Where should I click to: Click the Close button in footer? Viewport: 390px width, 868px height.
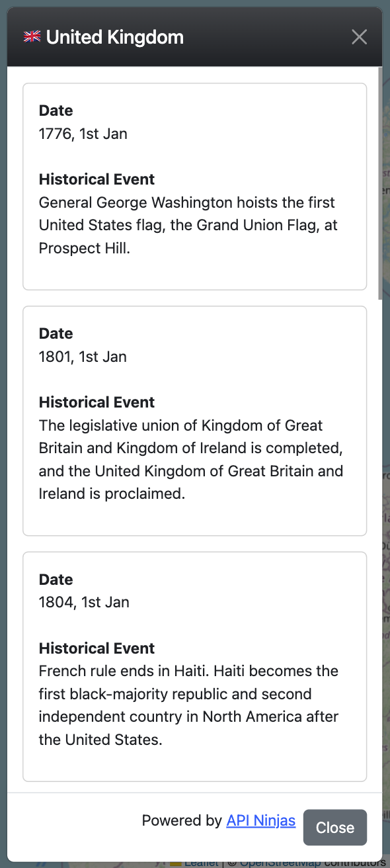click(x=335, y=827)
